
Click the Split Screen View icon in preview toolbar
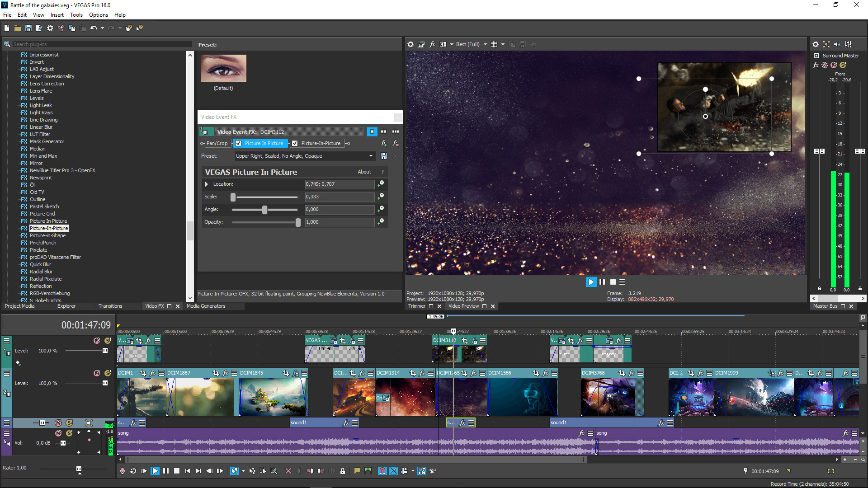tap(443, 44)
